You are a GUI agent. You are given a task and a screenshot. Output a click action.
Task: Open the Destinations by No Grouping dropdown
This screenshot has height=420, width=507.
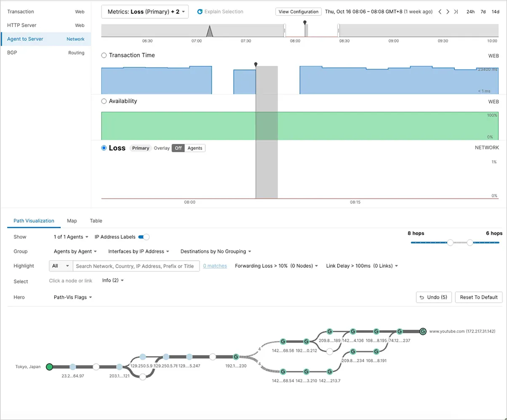pos(215,251)
